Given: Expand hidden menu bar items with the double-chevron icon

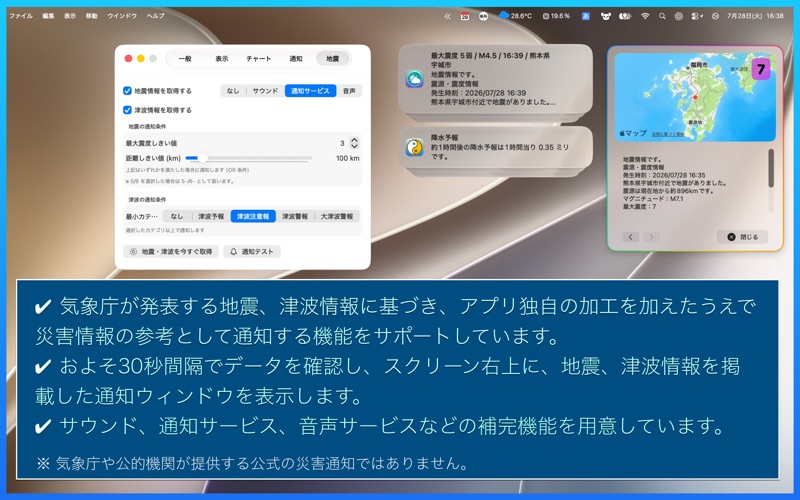Looking at the screenshot, I should (x=447, y=16).
